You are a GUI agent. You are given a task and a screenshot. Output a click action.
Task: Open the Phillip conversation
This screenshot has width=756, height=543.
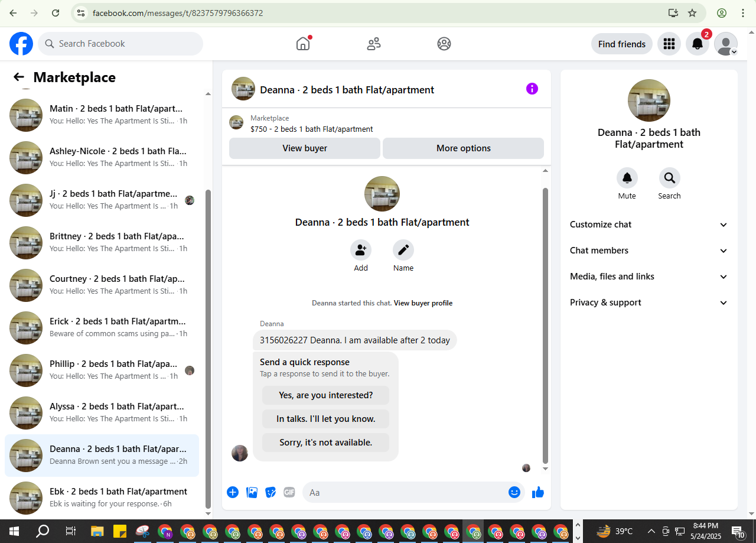tap(102, 370)
